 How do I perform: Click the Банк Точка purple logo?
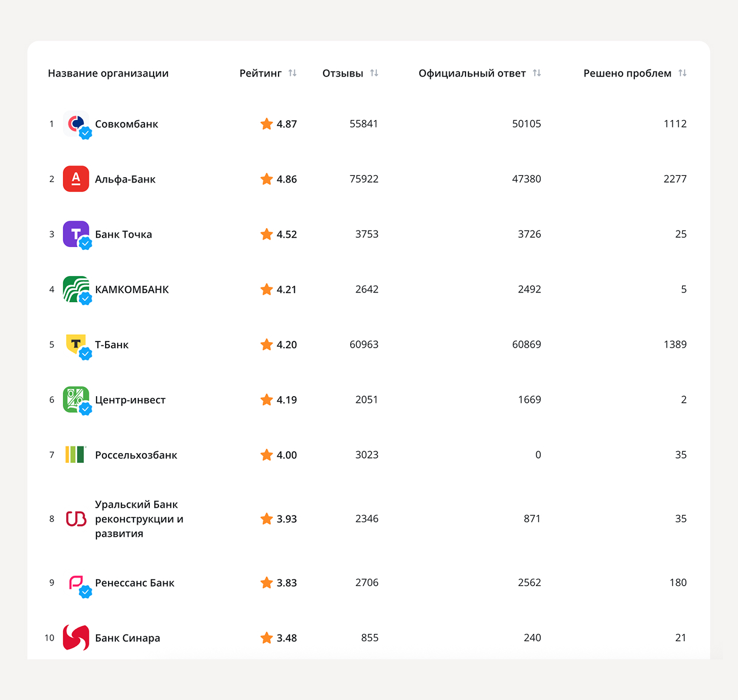(75, 234)
